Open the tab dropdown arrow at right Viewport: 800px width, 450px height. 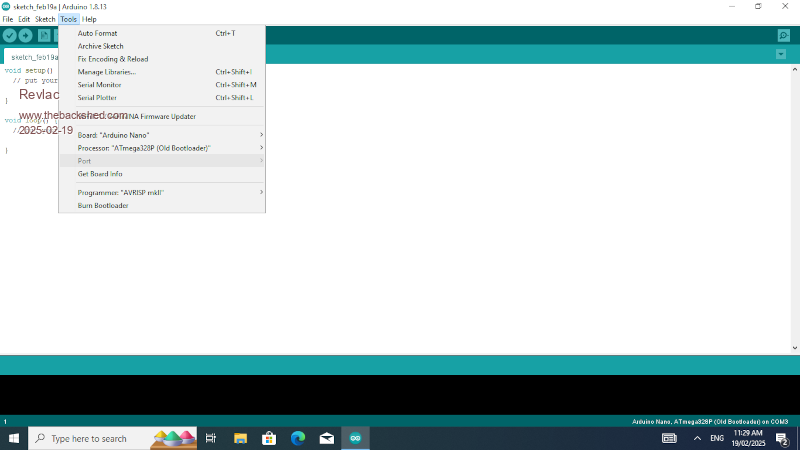tap(781, 54)
